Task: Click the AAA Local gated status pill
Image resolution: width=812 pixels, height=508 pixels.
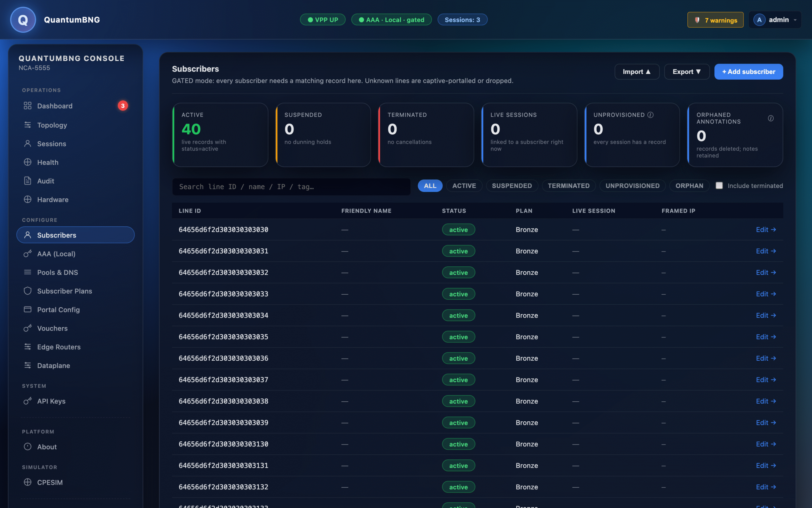Action: tap(391, 19)
